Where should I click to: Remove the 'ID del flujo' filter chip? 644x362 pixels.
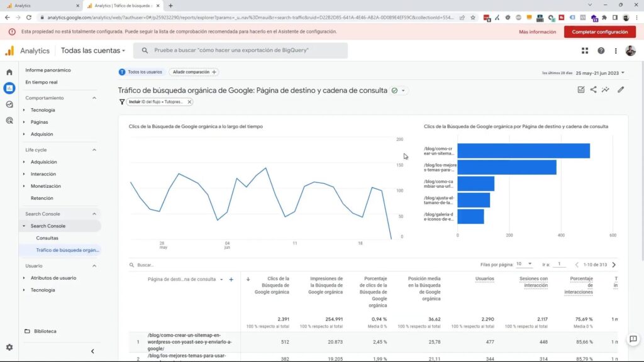click(189, 102)
